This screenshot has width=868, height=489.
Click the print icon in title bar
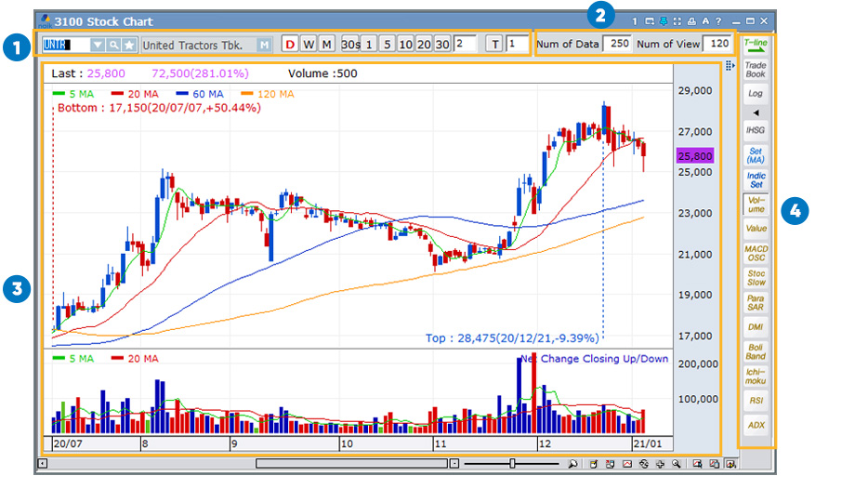coord(690,20)
